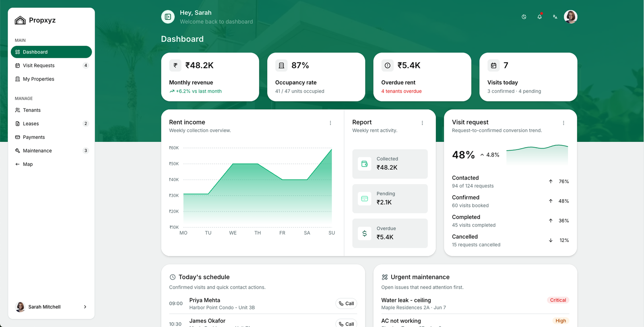The height and width of the screenshot is (327, 644).
Task: Click the '94 of 124 requests' text
Action: (473, 186)
